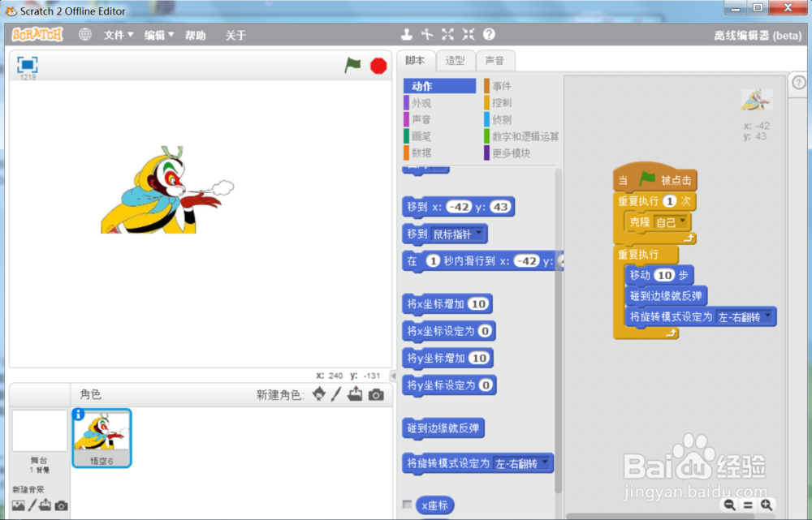Open tips panel question mark
This screenshot has height=520, width=812.
pos(798,82)
